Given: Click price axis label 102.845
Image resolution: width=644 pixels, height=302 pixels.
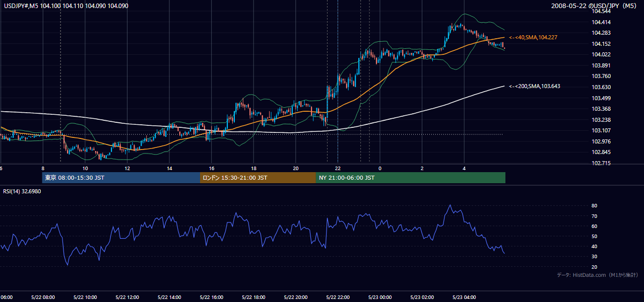Looking at the screenshot, I should [x=602, y=153].
